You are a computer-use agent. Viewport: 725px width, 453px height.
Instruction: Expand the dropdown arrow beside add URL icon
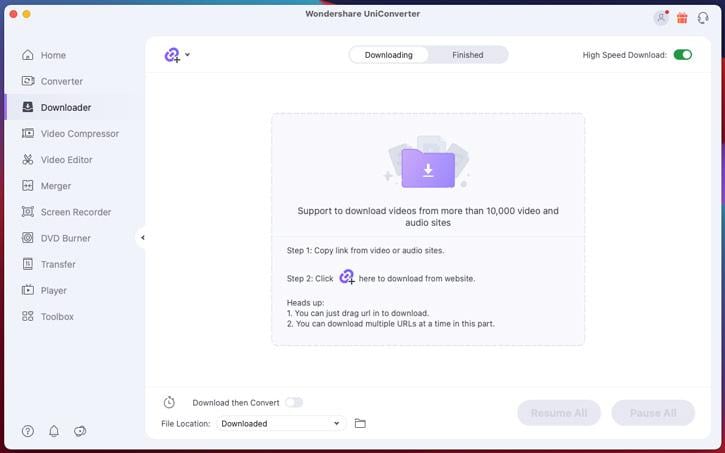click(187, 55)
